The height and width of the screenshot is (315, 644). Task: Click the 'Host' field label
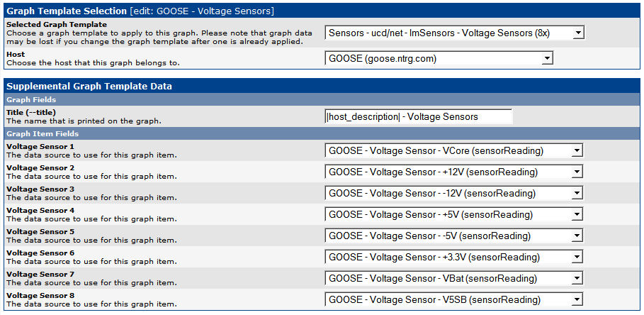click(14, 54)
